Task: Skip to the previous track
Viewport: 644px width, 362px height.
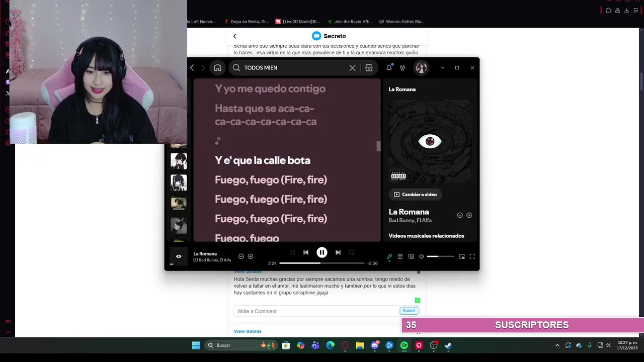Action: (x=306, y=252)
